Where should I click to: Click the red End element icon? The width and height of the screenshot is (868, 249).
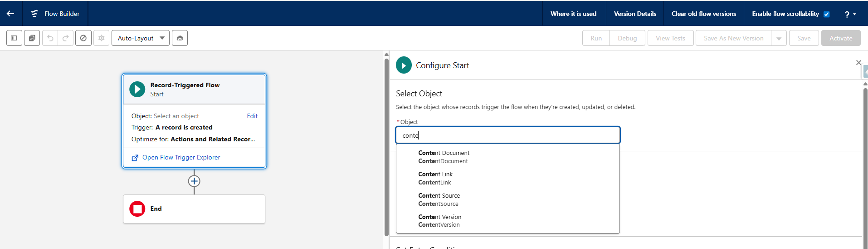pyautogui.click(x=137, y=209)
